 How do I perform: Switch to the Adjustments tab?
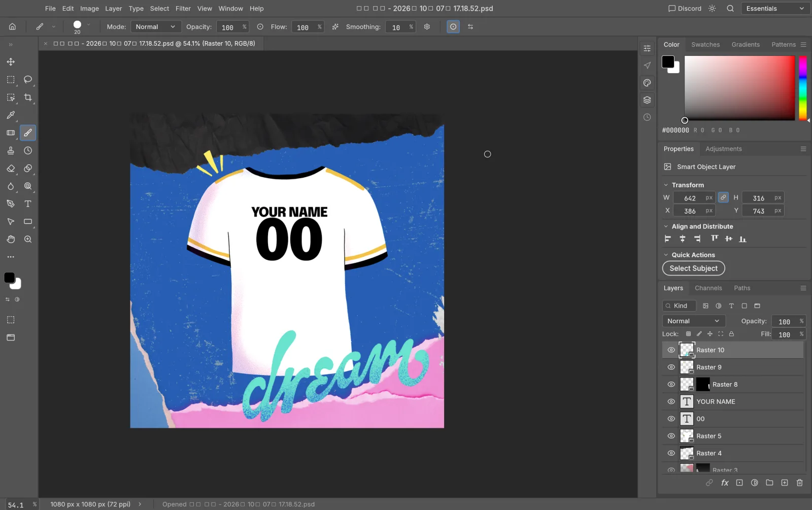tap(724, 149)
